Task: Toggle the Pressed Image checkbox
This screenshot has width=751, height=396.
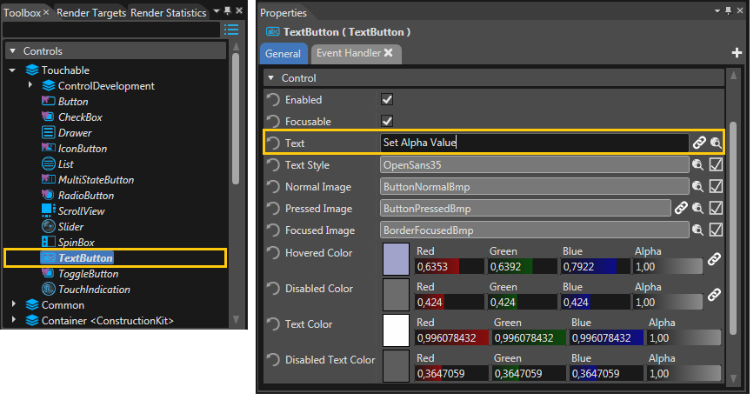Action: pos(716,208)
